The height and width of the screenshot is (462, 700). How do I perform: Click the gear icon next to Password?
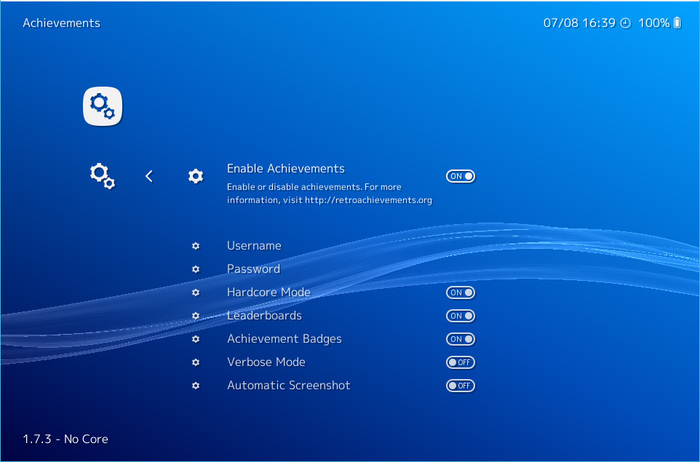[x=195, y=269]
